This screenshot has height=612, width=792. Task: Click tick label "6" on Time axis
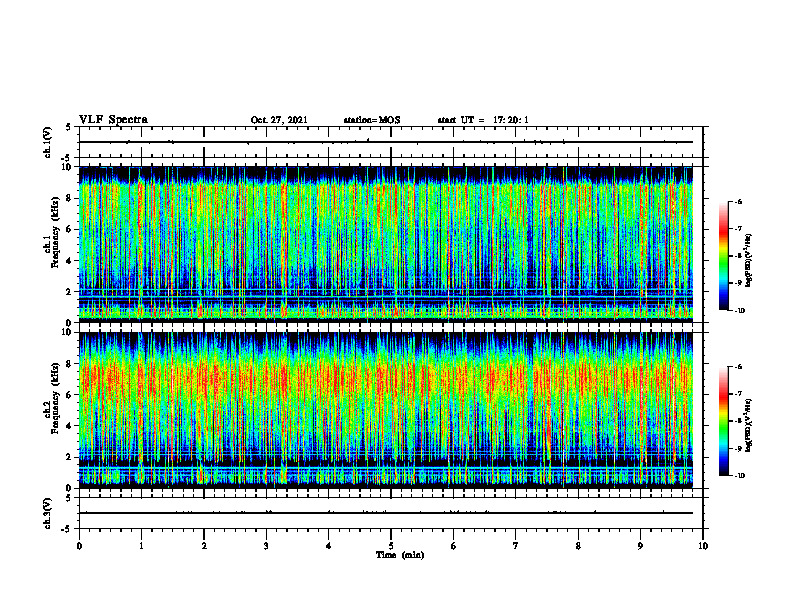tap(454, 546)
